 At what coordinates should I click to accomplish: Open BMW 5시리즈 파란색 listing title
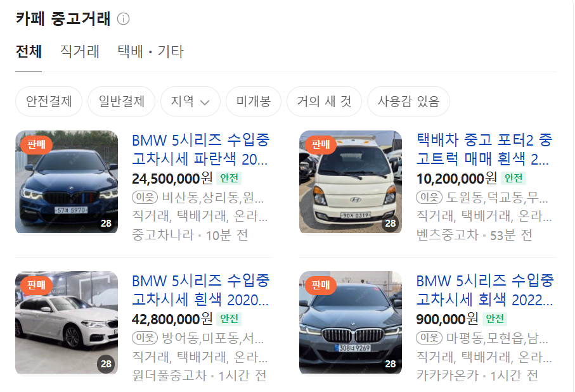pos(200,149)
